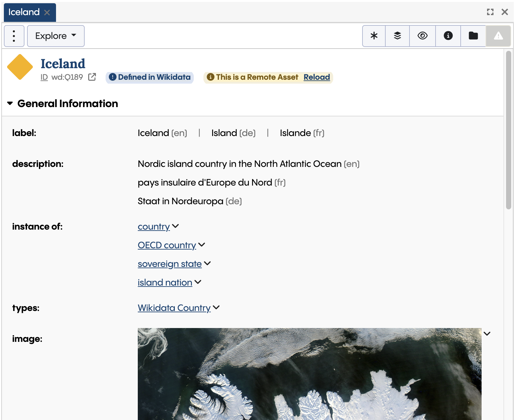517x420 pixels.
Task: Collapse the General Information section
Action: tap(10, 103)
